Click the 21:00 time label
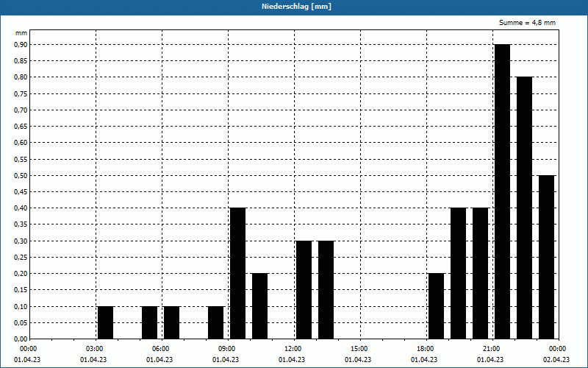 tap(492, 349)
